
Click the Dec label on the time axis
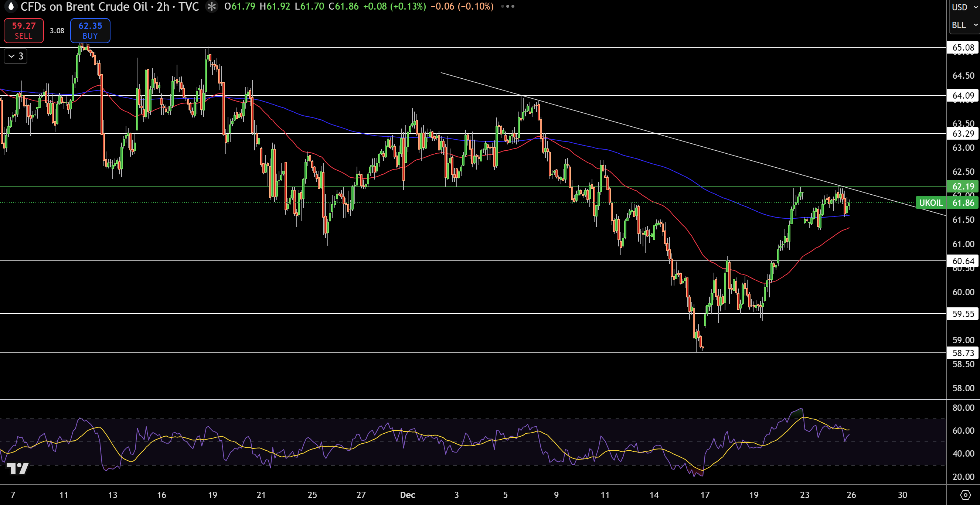(x=408, y=495)
